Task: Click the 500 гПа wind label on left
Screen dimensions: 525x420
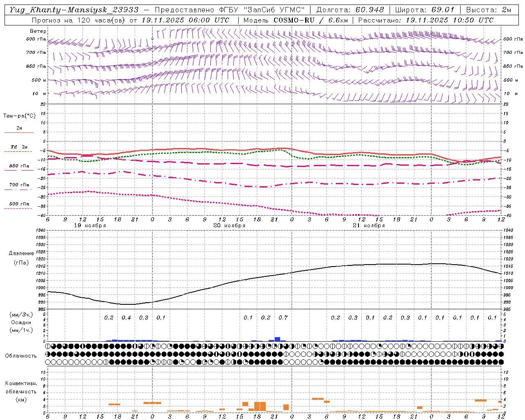Action: 36,39
